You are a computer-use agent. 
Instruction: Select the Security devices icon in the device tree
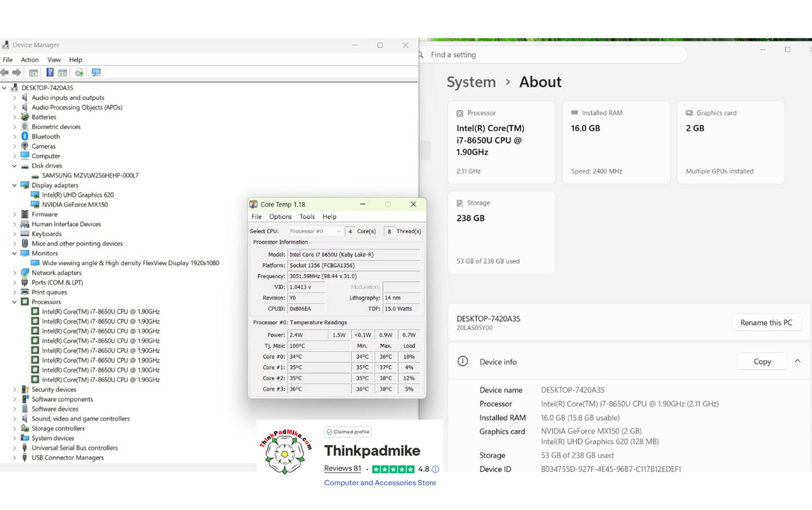(x=25, y=389)
